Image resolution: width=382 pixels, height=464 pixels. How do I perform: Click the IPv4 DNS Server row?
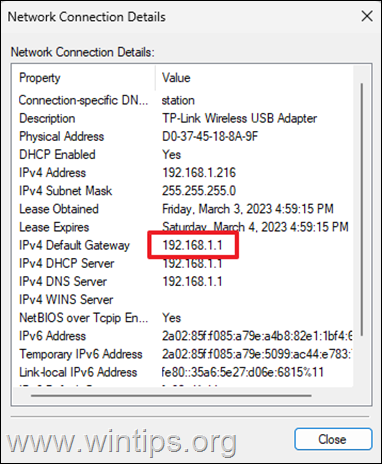(x=182, y=282)
